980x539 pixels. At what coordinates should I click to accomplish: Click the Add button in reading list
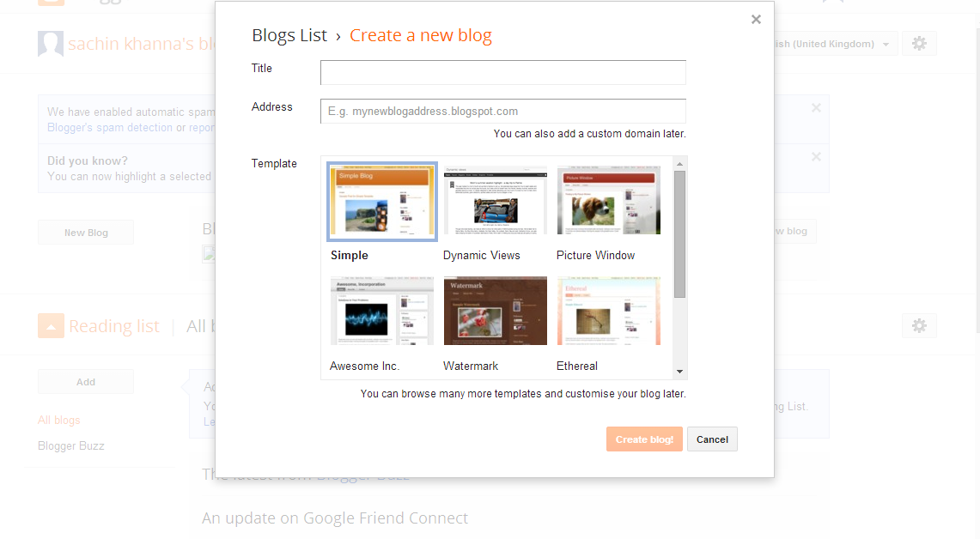(x=86, y=382)
